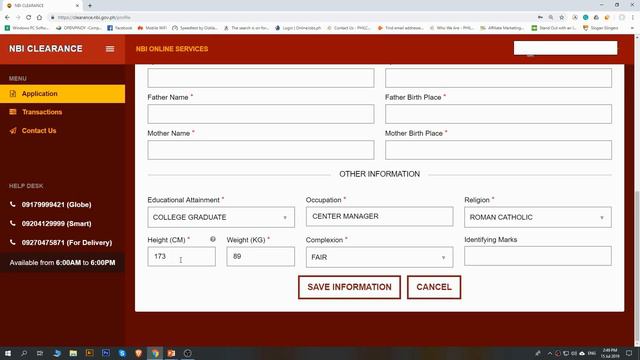Click the phone icon beside the Smart number
The height and width of the screenshot is (360, 640).
point(13,223)
